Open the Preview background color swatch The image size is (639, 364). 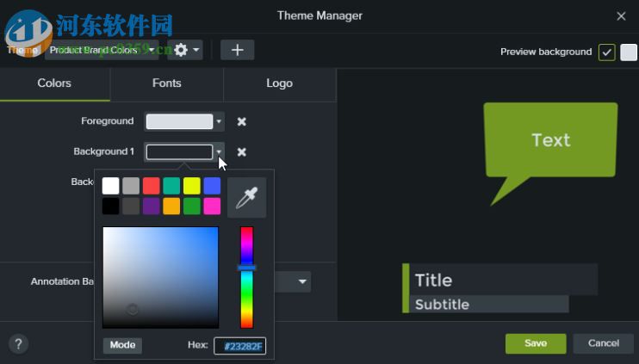click(x=629, y=52)
